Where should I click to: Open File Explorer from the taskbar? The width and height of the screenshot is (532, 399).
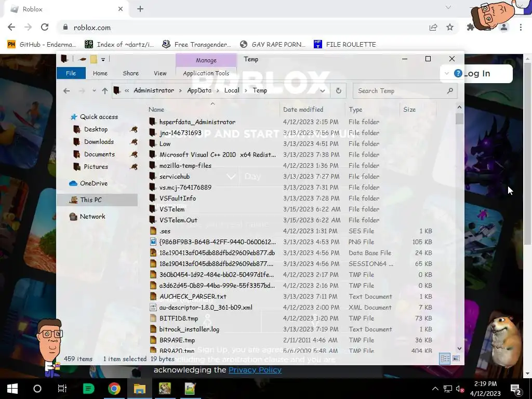139,389
